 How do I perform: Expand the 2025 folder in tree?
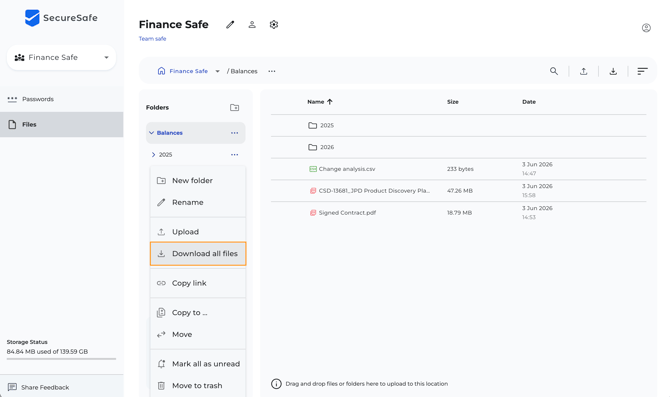[153, 155]
